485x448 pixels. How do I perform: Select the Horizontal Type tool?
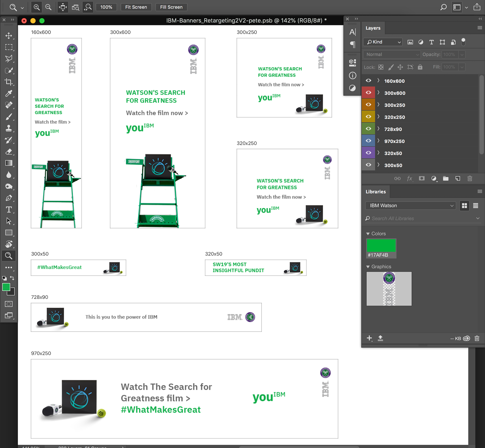pos(9,210)
